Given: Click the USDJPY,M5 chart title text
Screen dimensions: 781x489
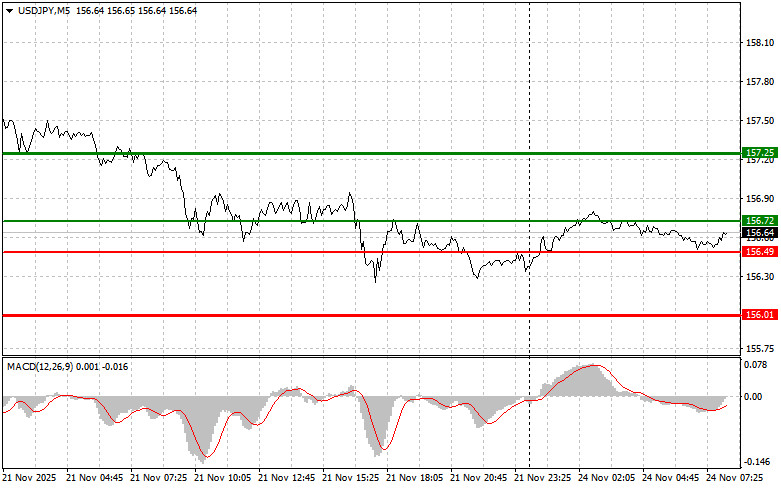Looking at the screenshot, I should [x=43, y=10].
